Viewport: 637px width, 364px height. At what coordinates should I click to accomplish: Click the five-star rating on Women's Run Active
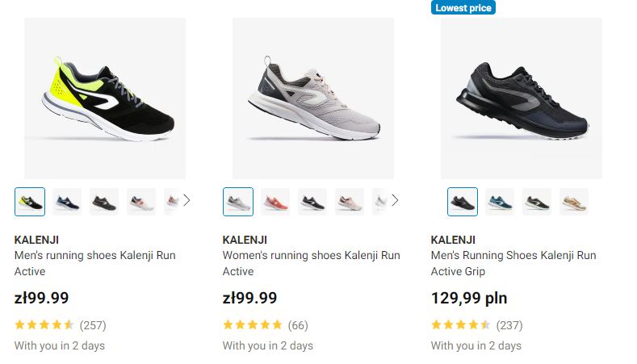[253, 325]
